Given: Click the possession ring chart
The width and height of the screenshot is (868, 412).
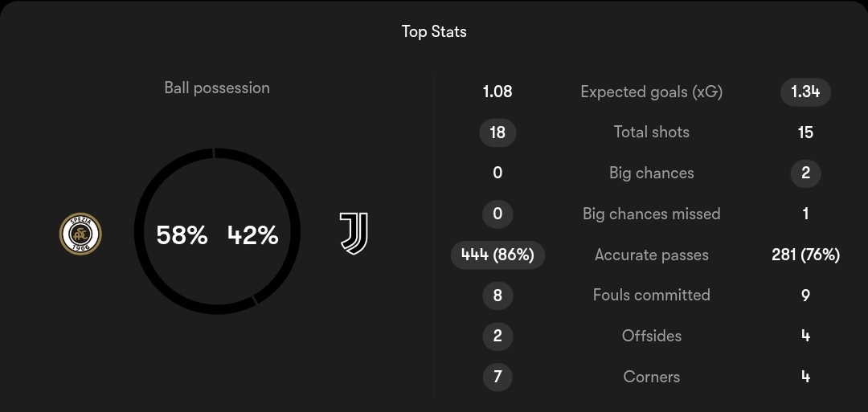Looking at the screenshot, I should (217, 231).
